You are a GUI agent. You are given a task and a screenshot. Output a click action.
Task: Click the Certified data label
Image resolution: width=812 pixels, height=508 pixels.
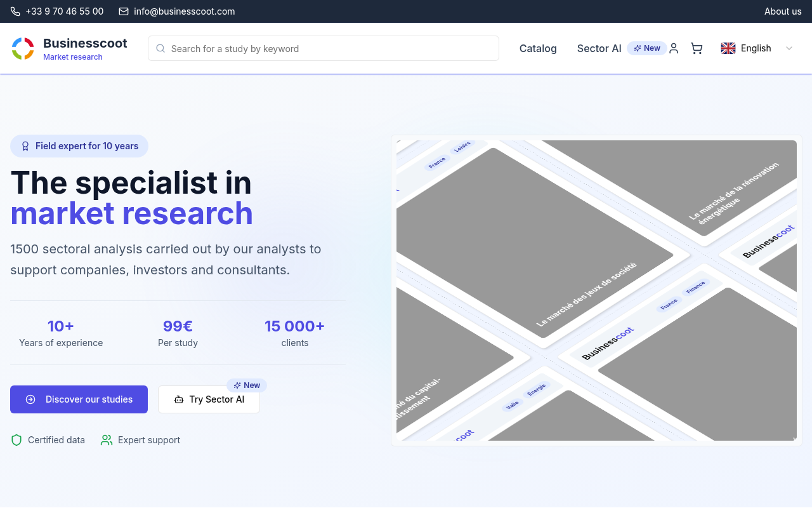[x=56, y=440]
